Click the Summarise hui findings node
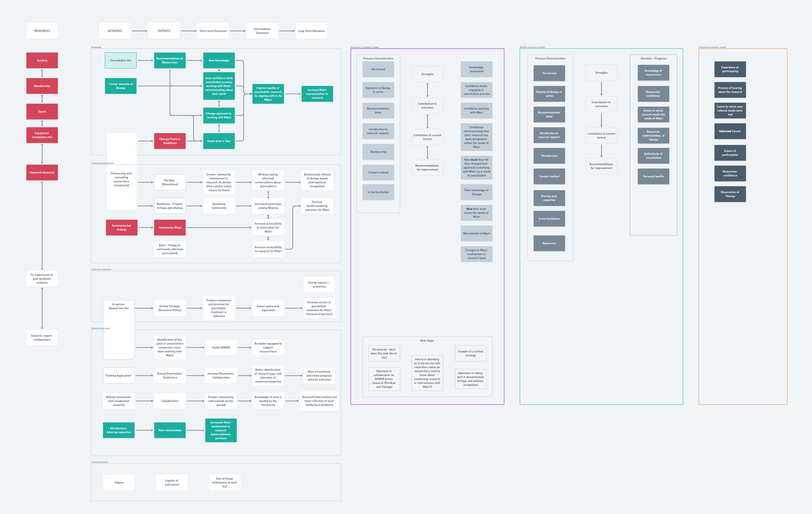812x514 pixels. click(x=122, y=228)
